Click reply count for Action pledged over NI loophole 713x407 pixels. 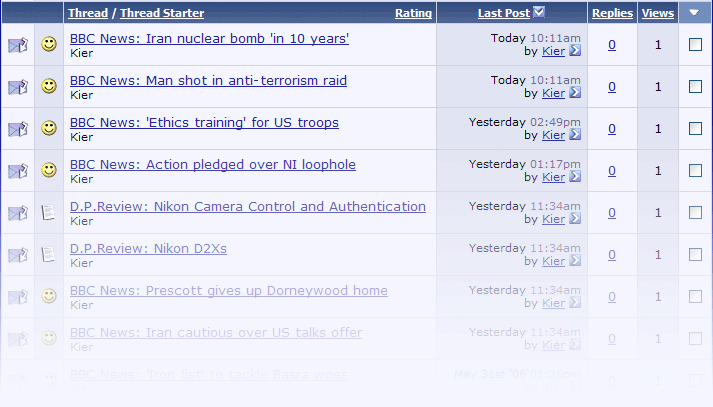(612, 171)
